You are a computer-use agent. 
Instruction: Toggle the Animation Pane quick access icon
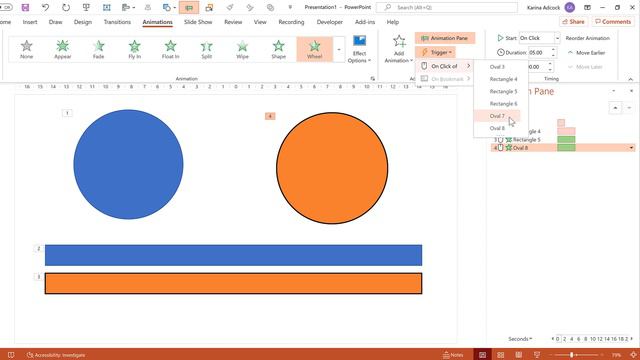[189, 7]
